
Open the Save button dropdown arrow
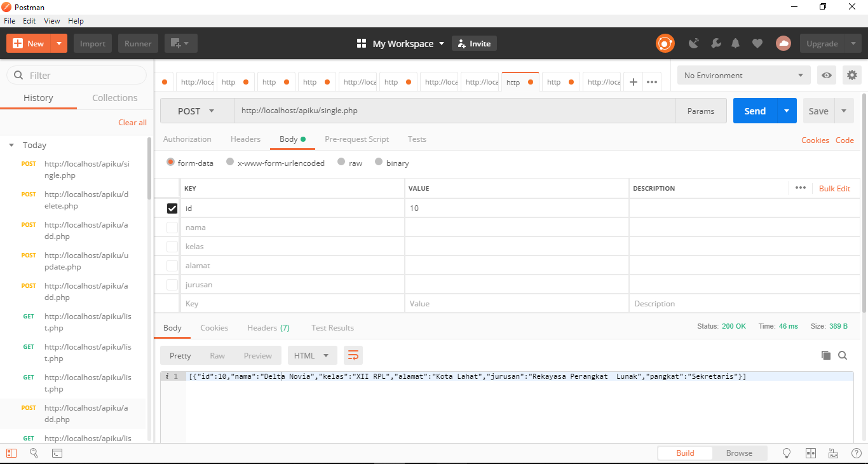click(x=844, y=111)
